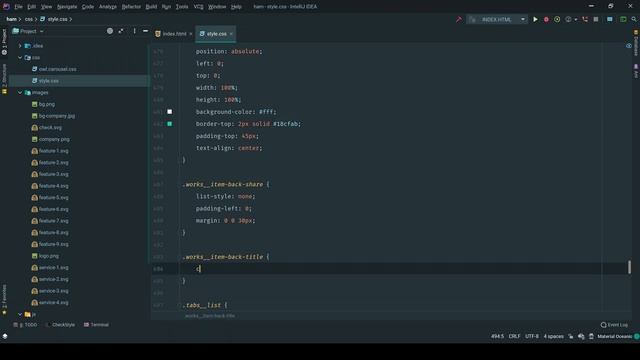Click the eye inspection icon at editor top-right
The image size is (640, 360).
click(x=629, y=46)
